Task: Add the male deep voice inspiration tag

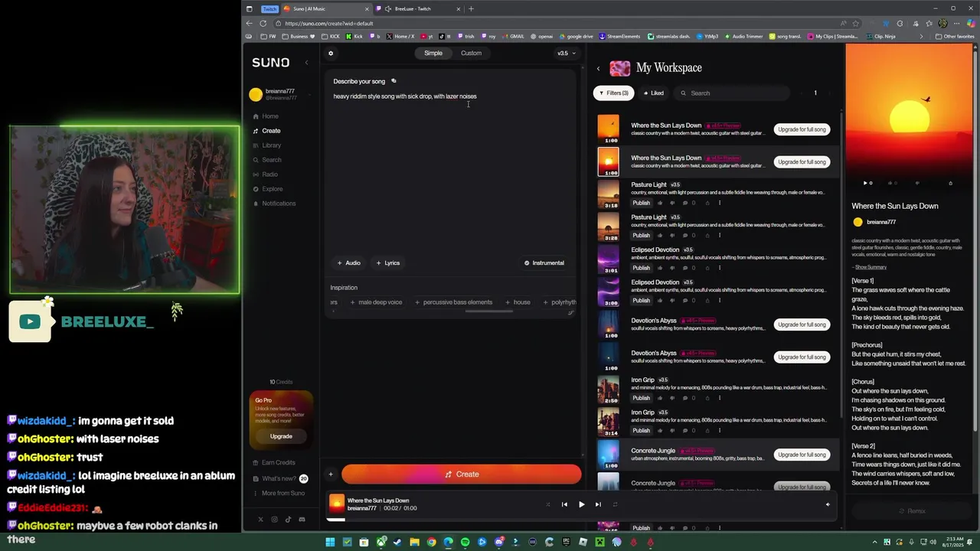Action: coord(376,302)
